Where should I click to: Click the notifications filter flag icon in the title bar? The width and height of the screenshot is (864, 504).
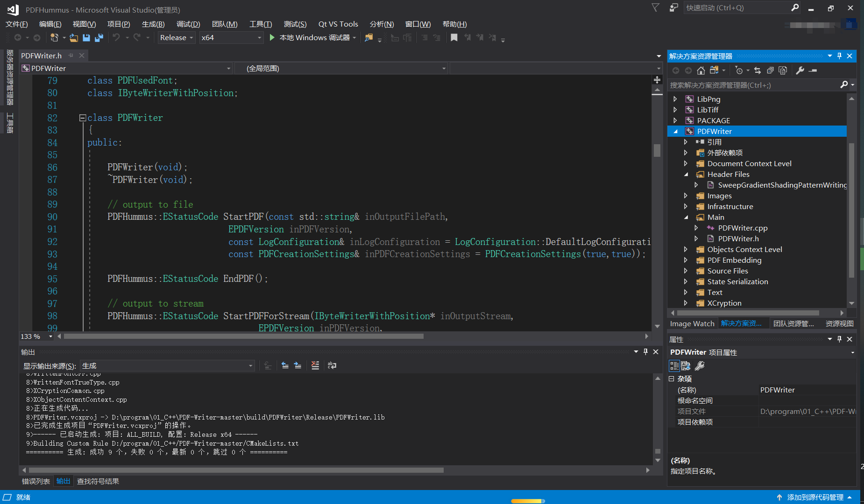coord(656,7)
